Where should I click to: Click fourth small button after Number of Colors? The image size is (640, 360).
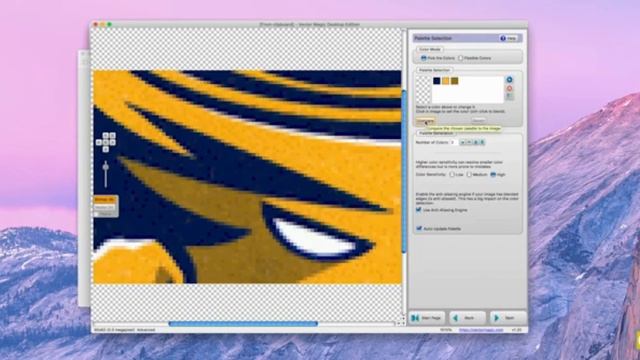tap(482, 142)
